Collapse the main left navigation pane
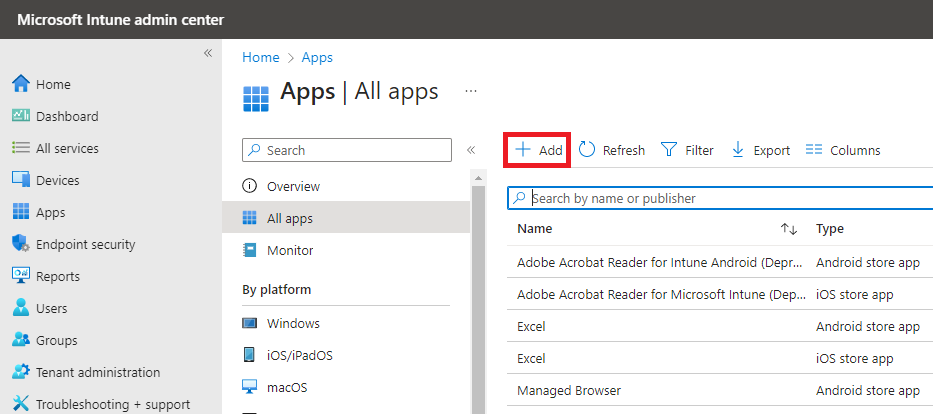This screenshot has height=414, width=933. coord(208,54)
